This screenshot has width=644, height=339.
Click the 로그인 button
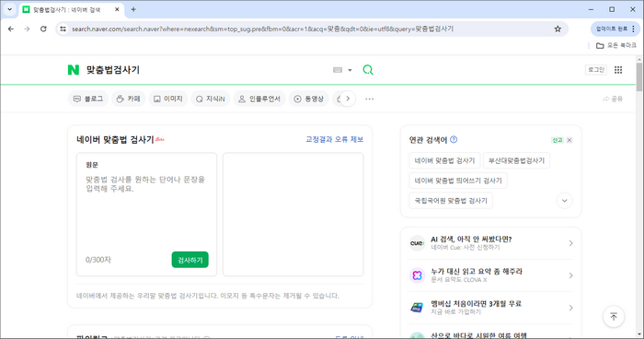click(x=596, y=70)
